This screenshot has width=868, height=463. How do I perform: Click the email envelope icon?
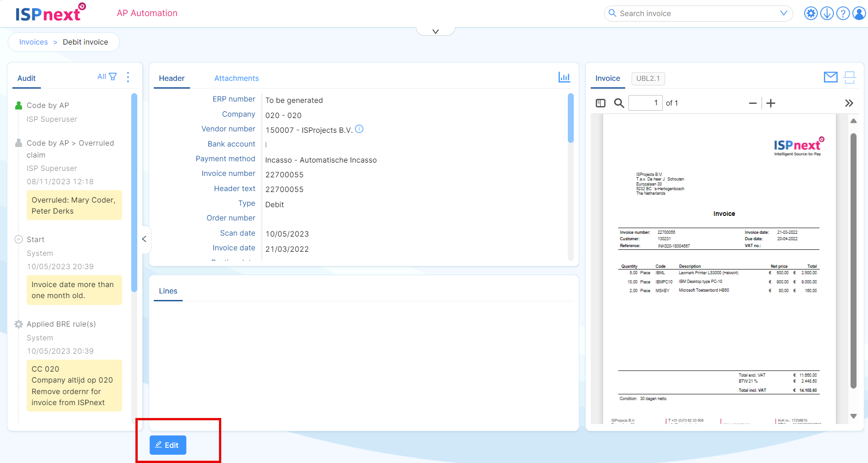point(831,77)
